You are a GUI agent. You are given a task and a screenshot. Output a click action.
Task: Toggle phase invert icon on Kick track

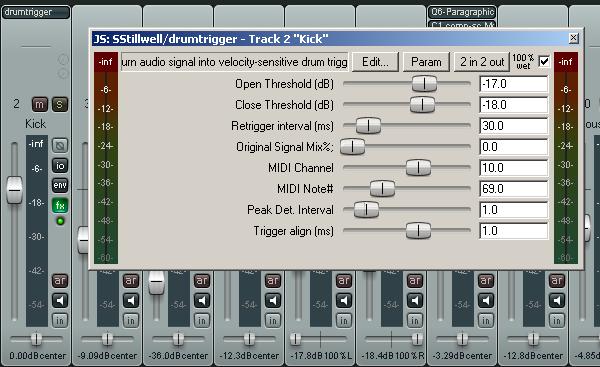(60, 145)
